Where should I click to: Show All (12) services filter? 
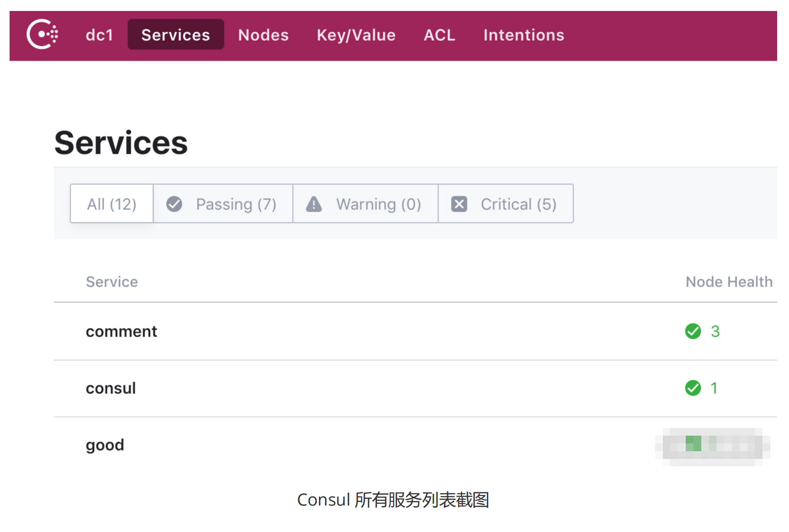point(112,204)
